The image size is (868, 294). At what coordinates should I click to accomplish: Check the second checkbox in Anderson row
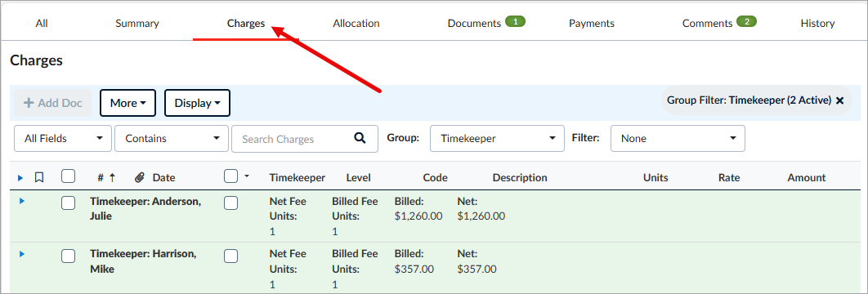pos(230,203)
